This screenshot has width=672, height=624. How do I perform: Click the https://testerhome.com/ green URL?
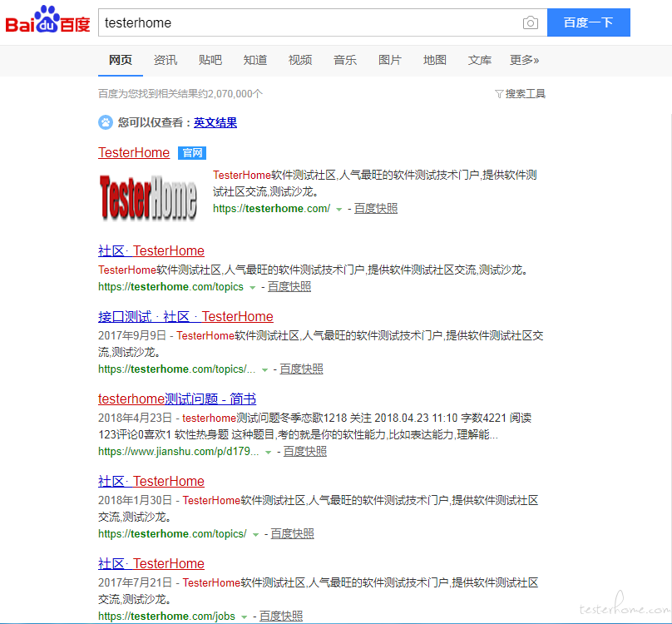(272, 209)
